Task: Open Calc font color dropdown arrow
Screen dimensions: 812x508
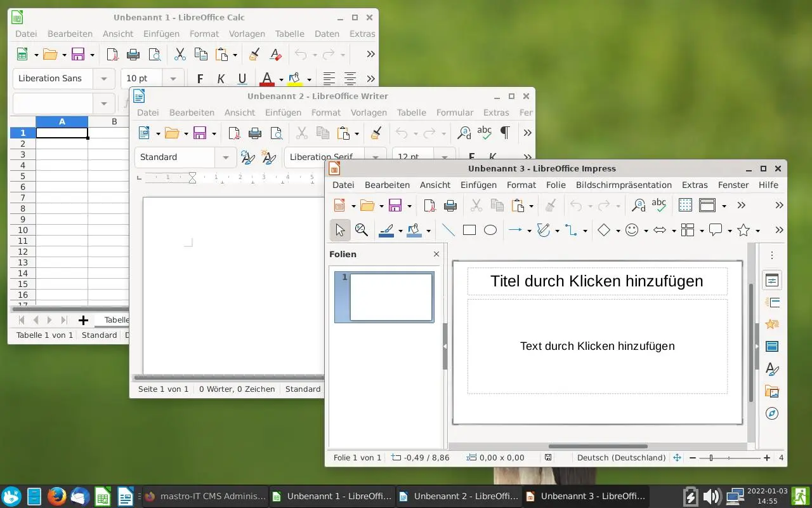Action: (281, 79)
